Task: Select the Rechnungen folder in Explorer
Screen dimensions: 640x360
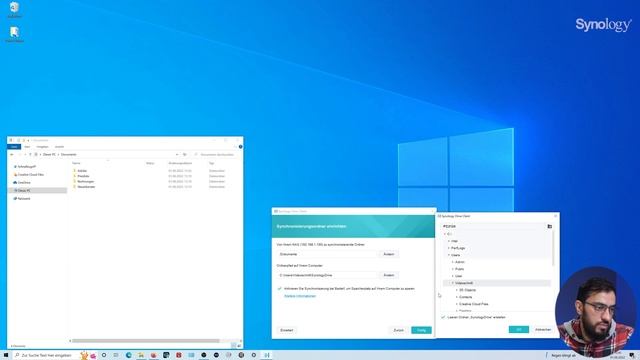Action: click(85, 181)
